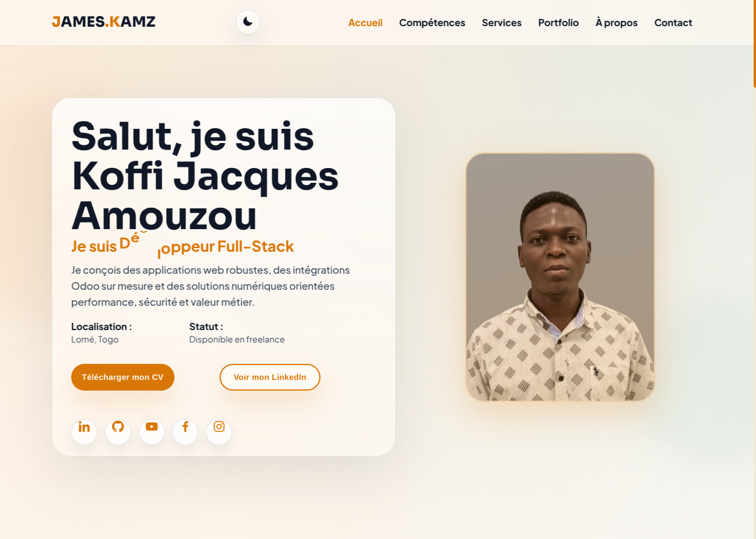756x539 pixels.
Task: Click the JAMES.KAMZ logo
Action: pos(104,22)
